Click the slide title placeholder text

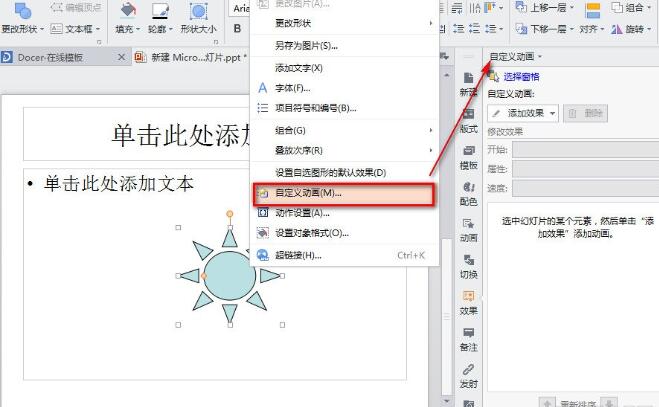pos(181,135)
